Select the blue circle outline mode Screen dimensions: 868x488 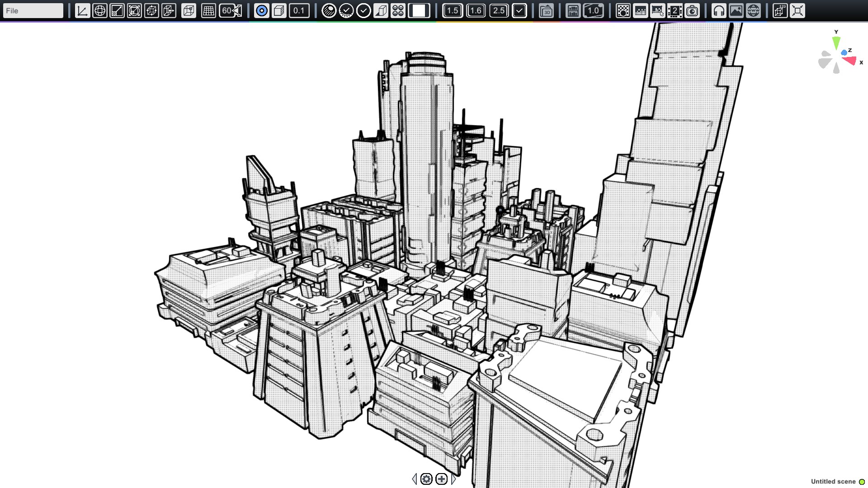click(x=261, y=10)
